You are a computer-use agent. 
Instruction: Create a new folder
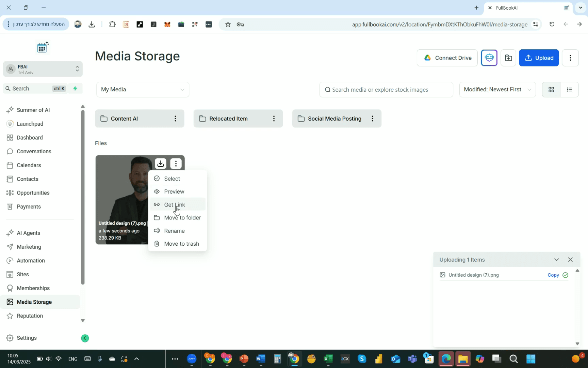coord(508,58)
